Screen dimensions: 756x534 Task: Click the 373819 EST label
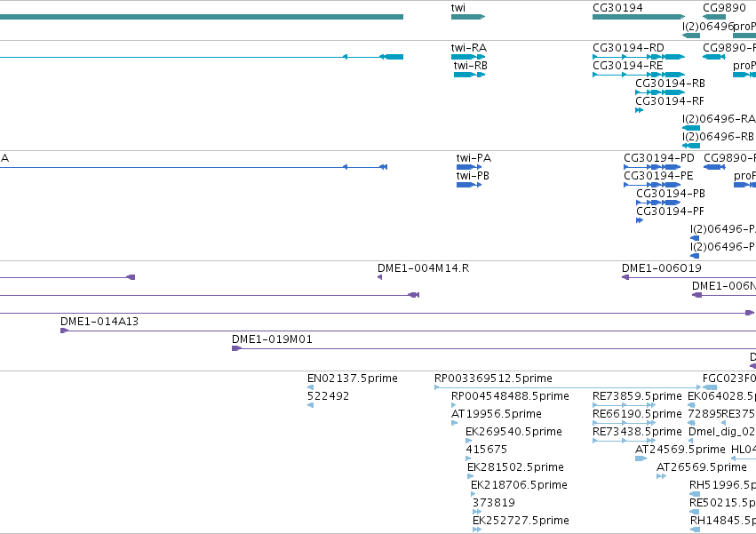point(494,503)
